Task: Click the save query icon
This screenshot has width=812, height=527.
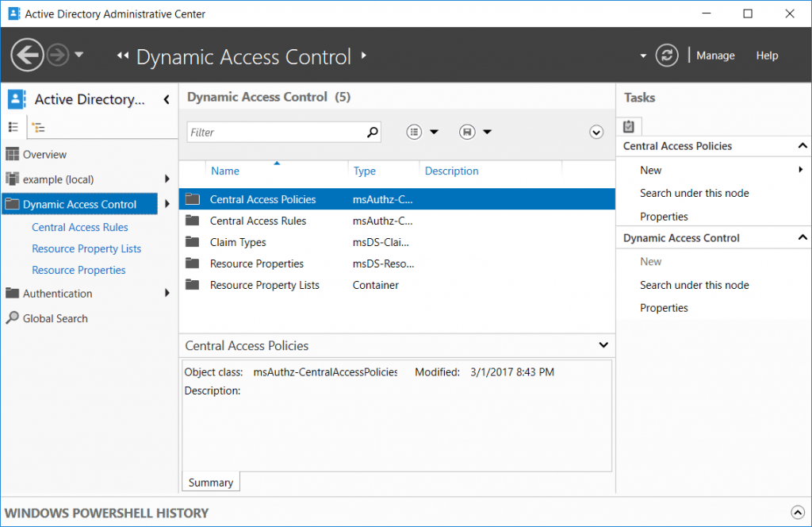Action: pyautogui.click(x=467, y=131)
